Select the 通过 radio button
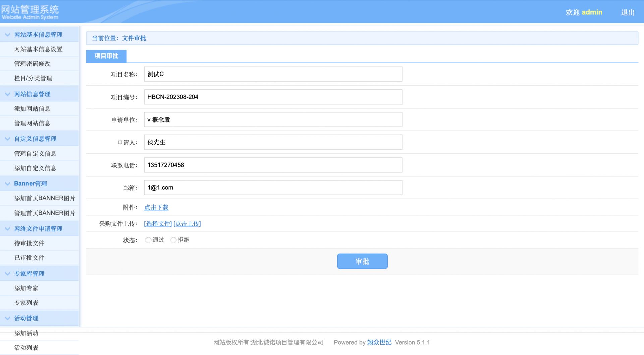 pyautogui.click(x=148, y=240)
